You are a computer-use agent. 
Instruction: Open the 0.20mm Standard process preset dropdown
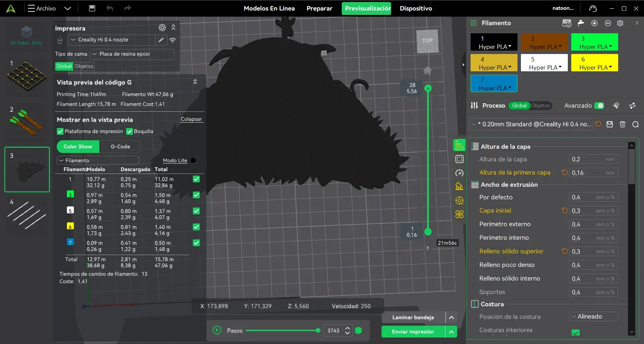(531, 124)
